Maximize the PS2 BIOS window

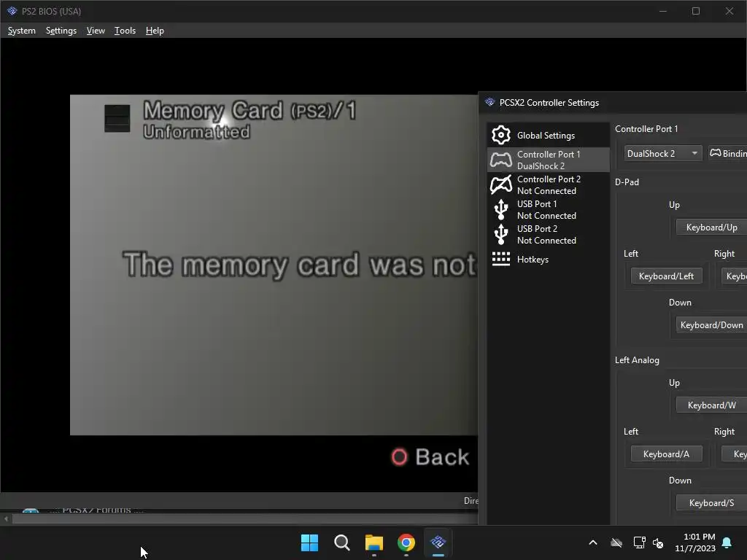click(x=696, y=11)
